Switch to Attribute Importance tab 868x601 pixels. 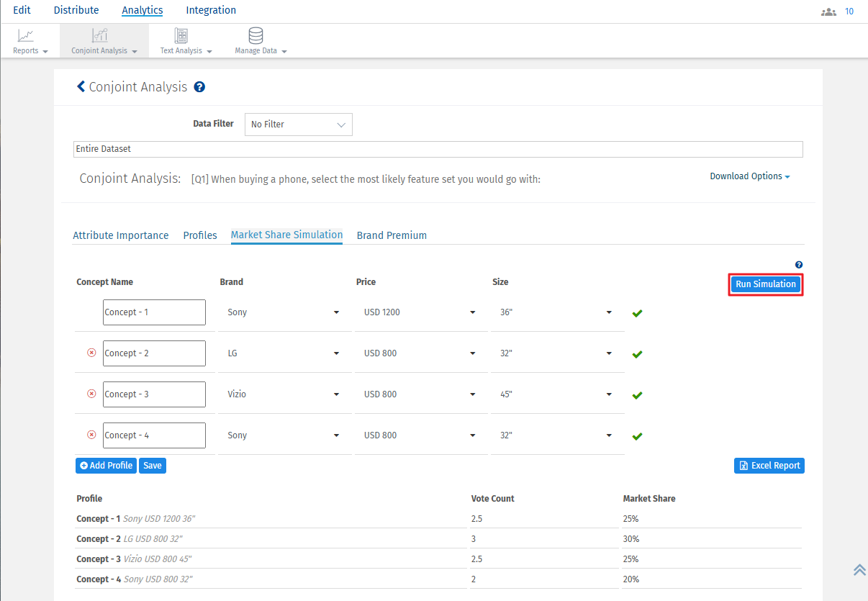pyautogui.click(x=121, y=235)
